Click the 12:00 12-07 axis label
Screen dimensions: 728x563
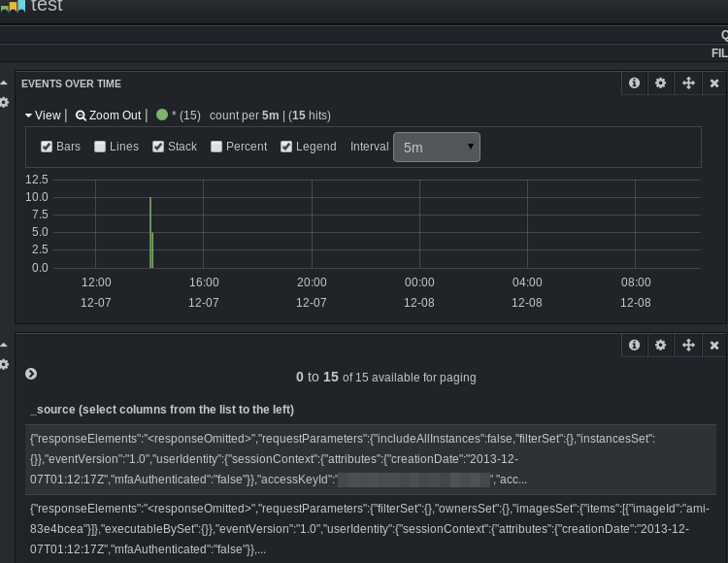(x=96, y=292)
